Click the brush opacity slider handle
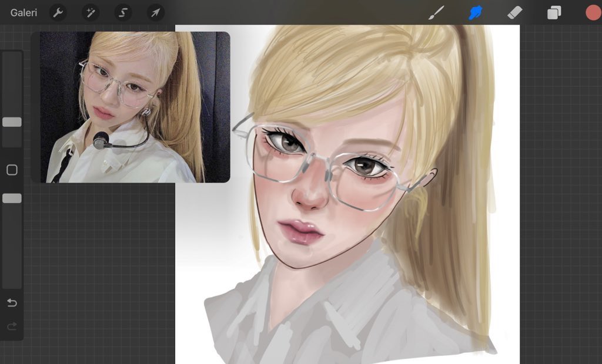This screenshot has height=364, width=602. click(x=12, y=198)
